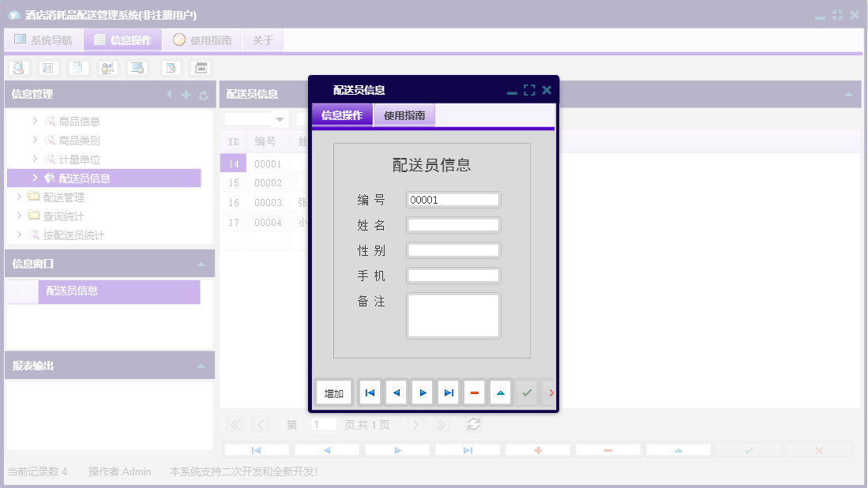Click the 增加 button in the dialog

333,392
